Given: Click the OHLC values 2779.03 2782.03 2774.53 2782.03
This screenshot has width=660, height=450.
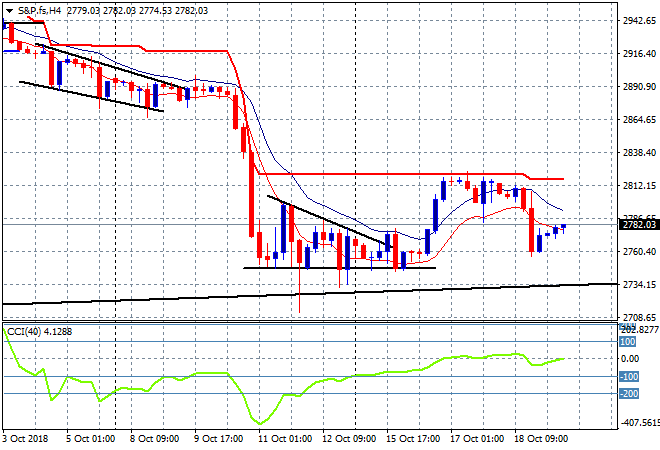Looking at the screenshot, I should [x=137, y=11].
